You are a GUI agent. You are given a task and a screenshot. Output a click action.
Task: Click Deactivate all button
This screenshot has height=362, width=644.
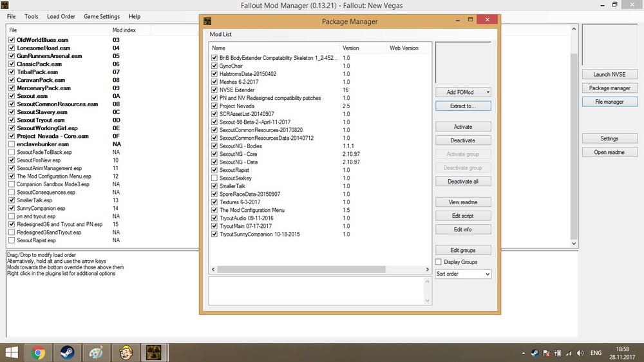pyautogui.click(x=463, y=181)
